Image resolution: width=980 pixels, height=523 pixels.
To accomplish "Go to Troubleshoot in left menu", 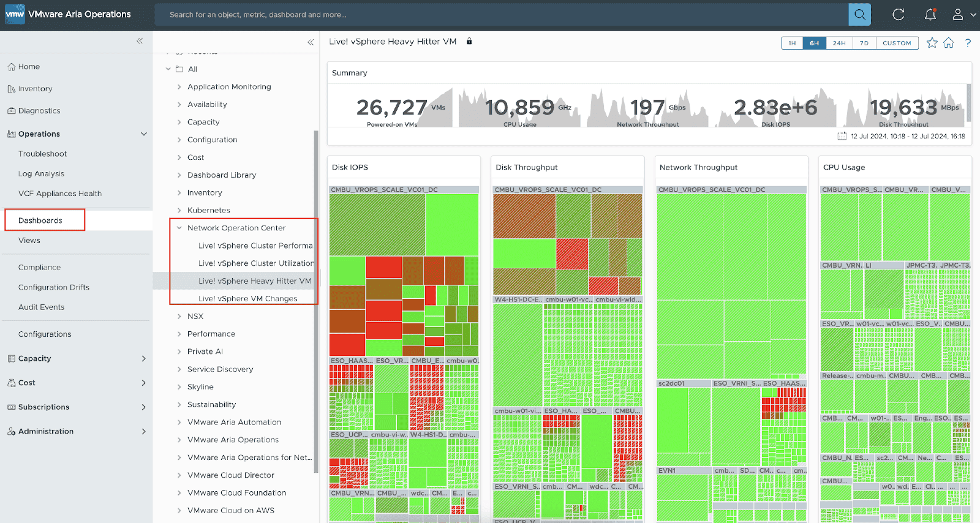I will coord(42,154).
